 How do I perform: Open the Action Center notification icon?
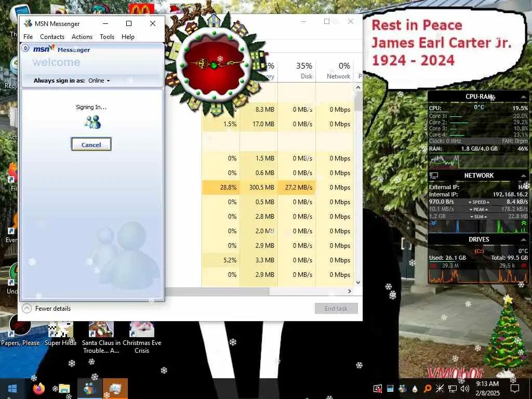pyautogui.click(x=515, y=389)
